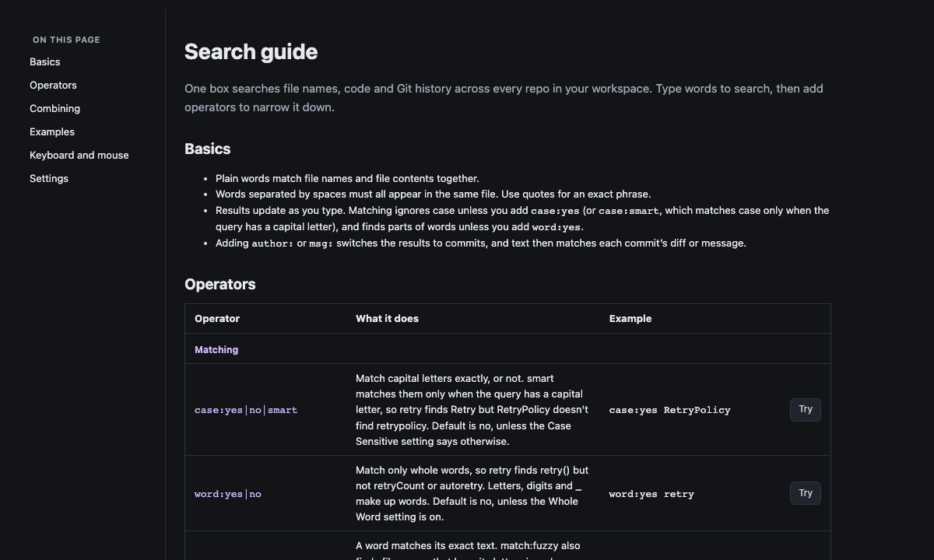The height and width of the screenshot is (560, 934).
Task: Click example text word:yes retry
Action: pos(651,494)
